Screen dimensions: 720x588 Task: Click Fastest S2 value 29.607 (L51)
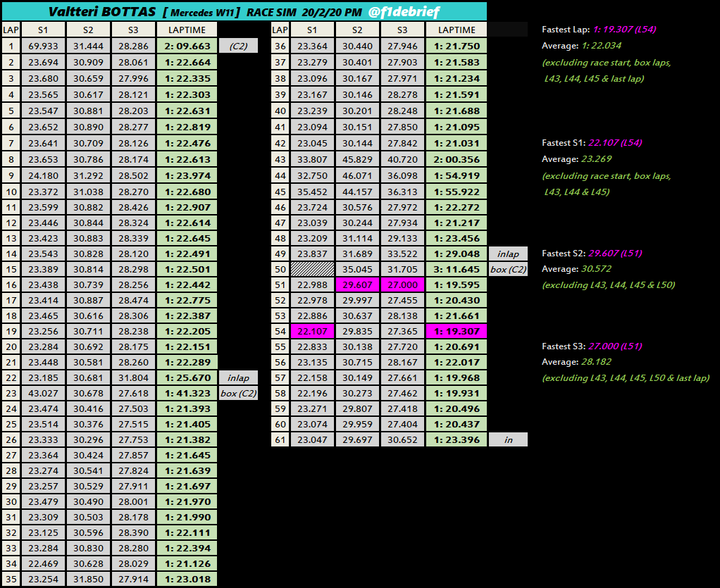tap(615, 253)
